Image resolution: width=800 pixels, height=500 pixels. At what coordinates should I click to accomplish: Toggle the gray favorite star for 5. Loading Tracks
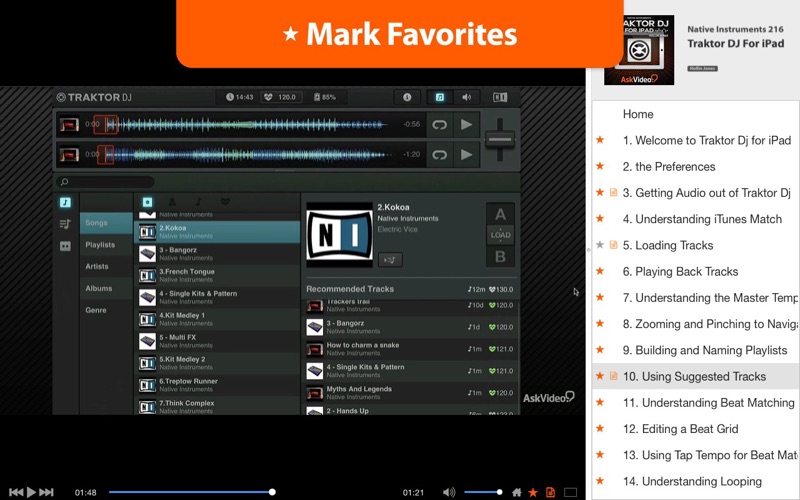tap(601, 245)
